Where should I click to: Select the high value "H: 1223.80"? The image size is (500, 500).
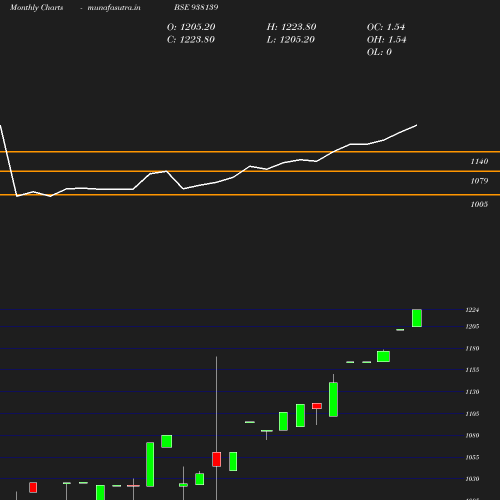point(291,27)
